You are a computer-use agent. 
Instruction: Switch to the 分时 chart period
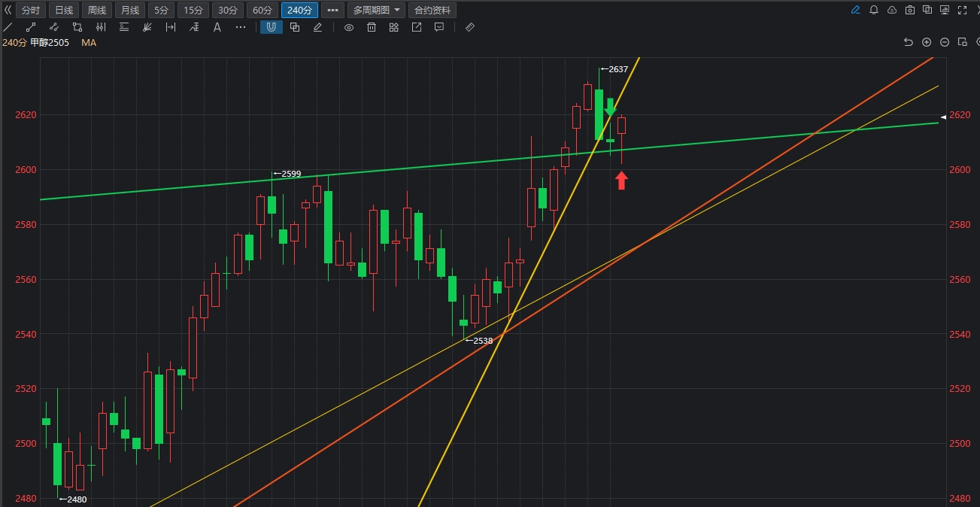(x=30, y=11)
